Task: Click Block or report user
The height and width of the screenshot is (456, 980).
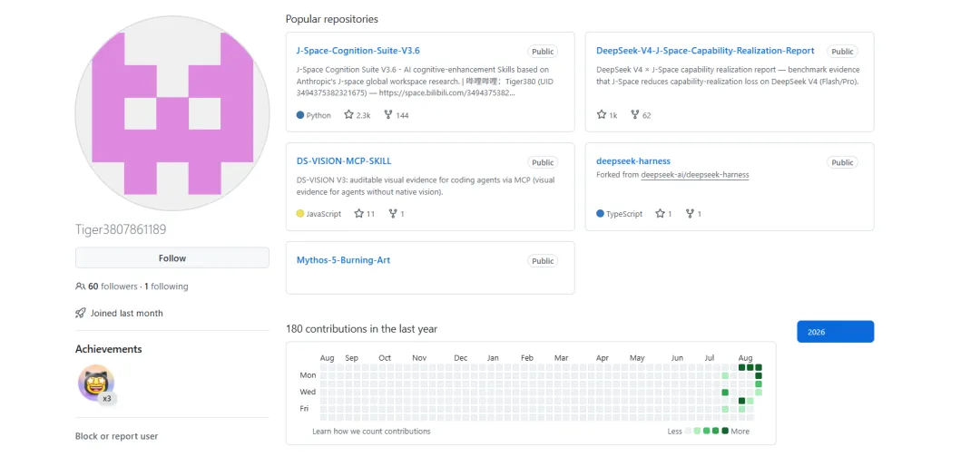Action: (x=117, y=436)
